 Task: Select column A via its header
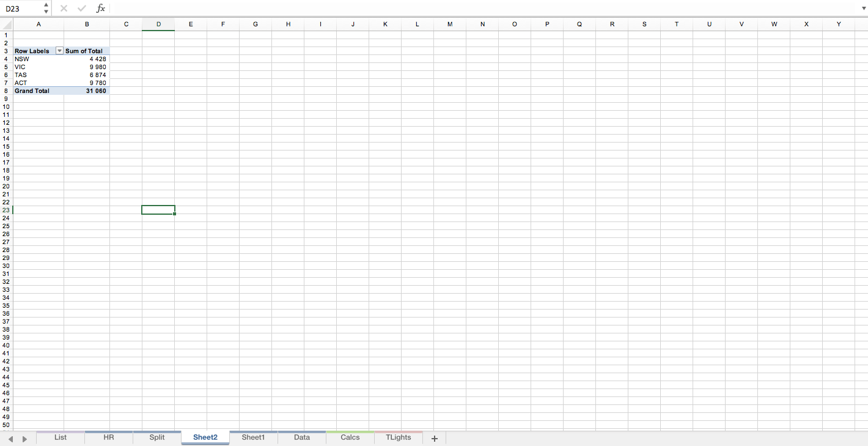(x=39, y=24)
